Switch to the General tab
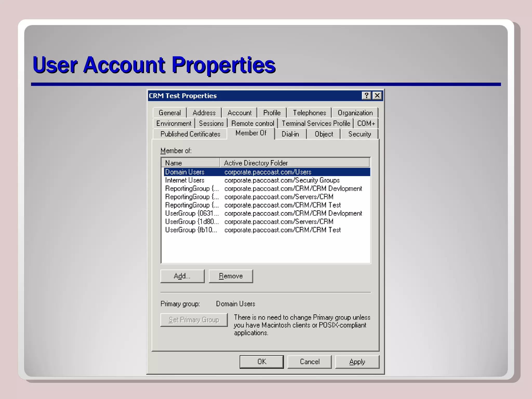Image resolution: width=532 pixels, height=399 pixels. tap(170, 113)
